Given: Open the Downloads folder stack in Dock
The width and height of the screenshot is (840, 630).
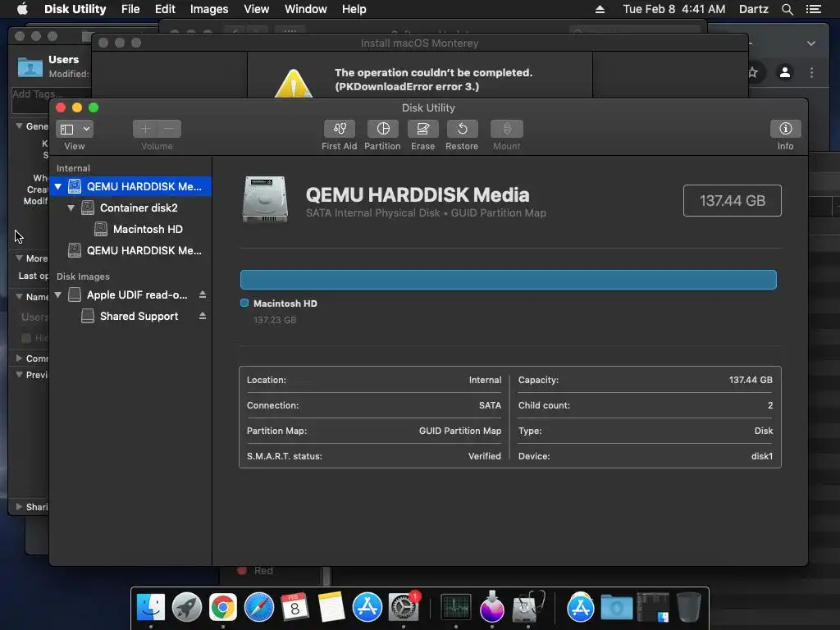Looking at the screenshot, I should point(616,608).
